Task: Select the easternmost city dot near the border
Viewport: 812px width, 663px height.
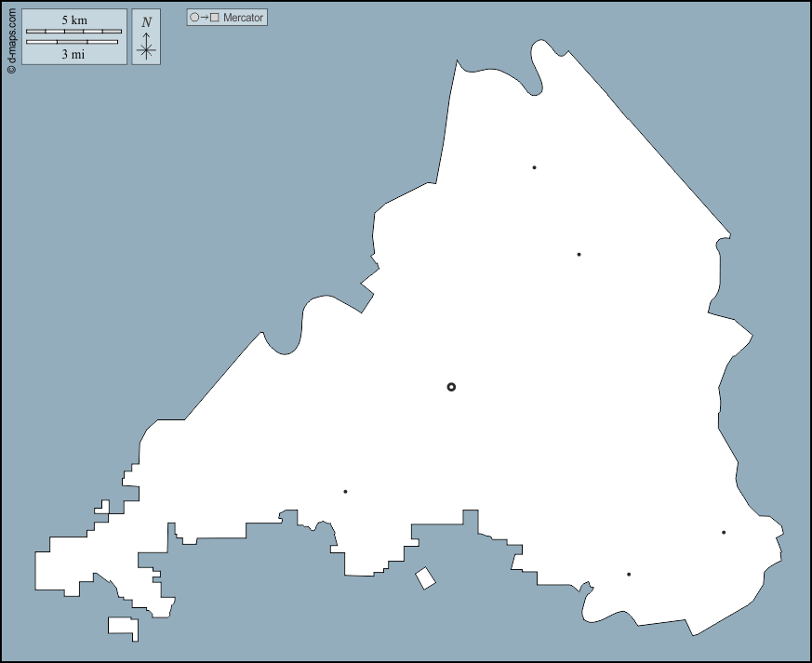Action: (x=724, y=532)
